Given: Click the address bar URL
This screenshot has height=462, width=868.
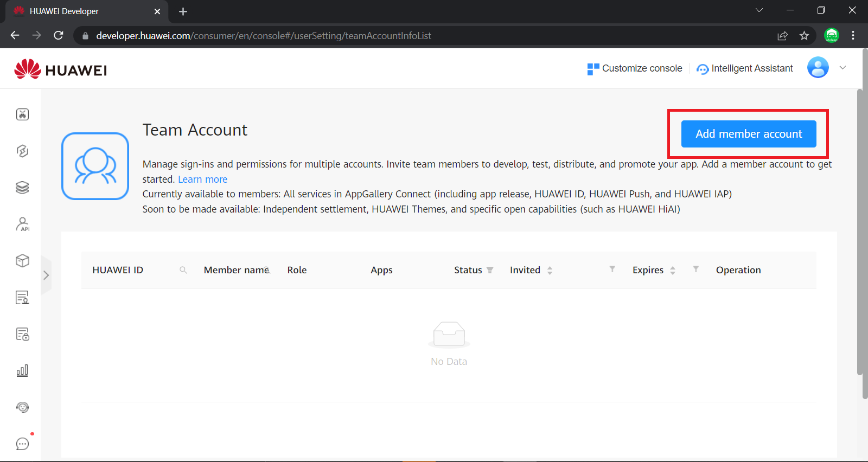Looking at the screenshot, I should [264, 36].
